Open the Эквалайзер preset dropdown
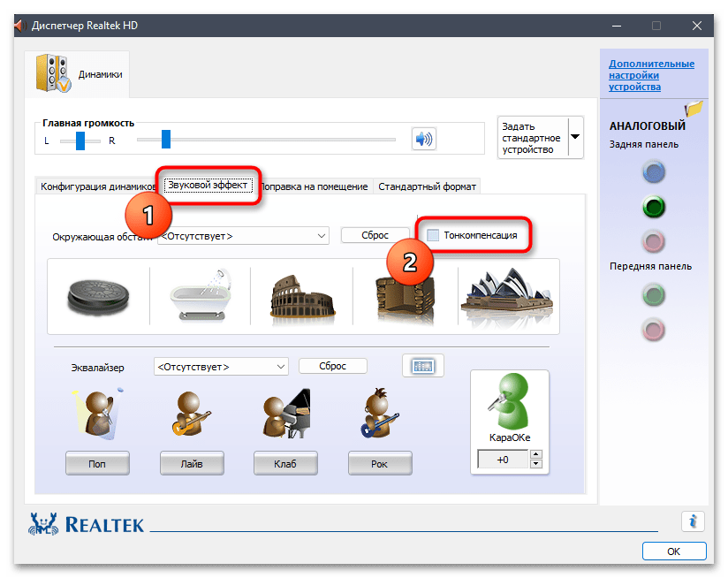Screen dimensions: 728x578 point(221,366)
